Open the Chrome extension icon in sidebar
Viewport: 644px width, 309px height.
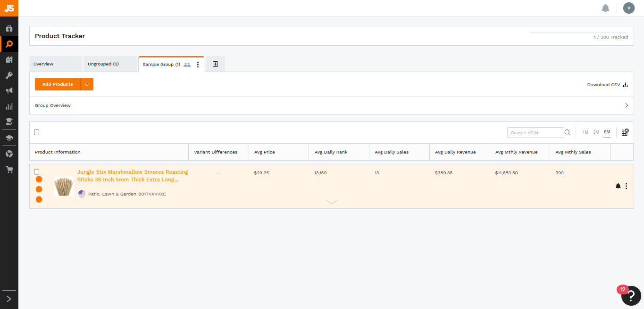coord(9,154)
